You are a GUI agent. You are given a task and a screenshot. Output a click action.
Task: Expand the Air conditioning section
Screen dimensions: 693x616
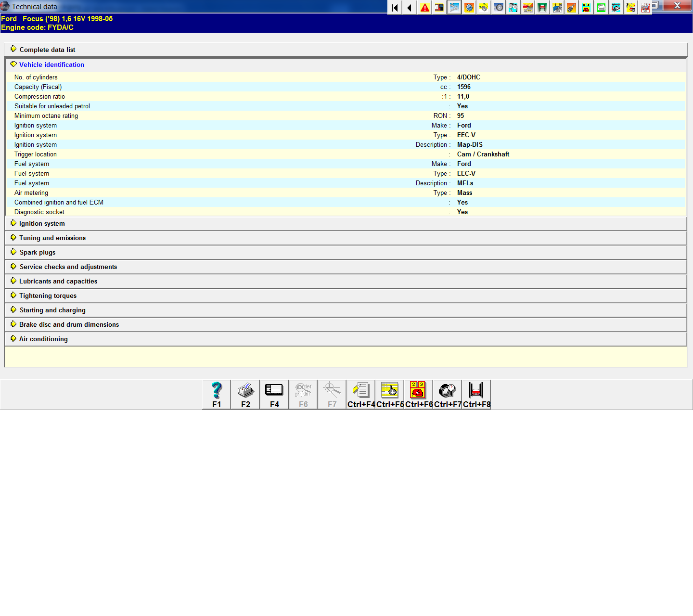point(346,339)
